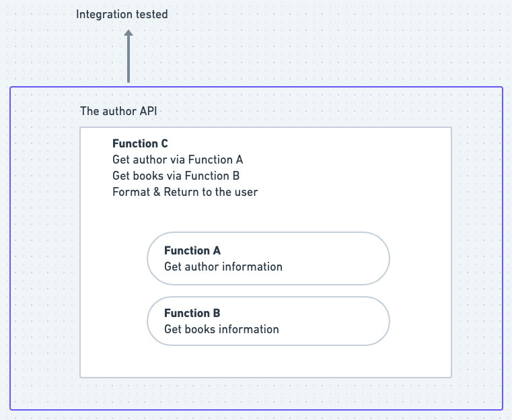Select 'The author API' title text
Screen dimensions: 512x420
[118, 111]
